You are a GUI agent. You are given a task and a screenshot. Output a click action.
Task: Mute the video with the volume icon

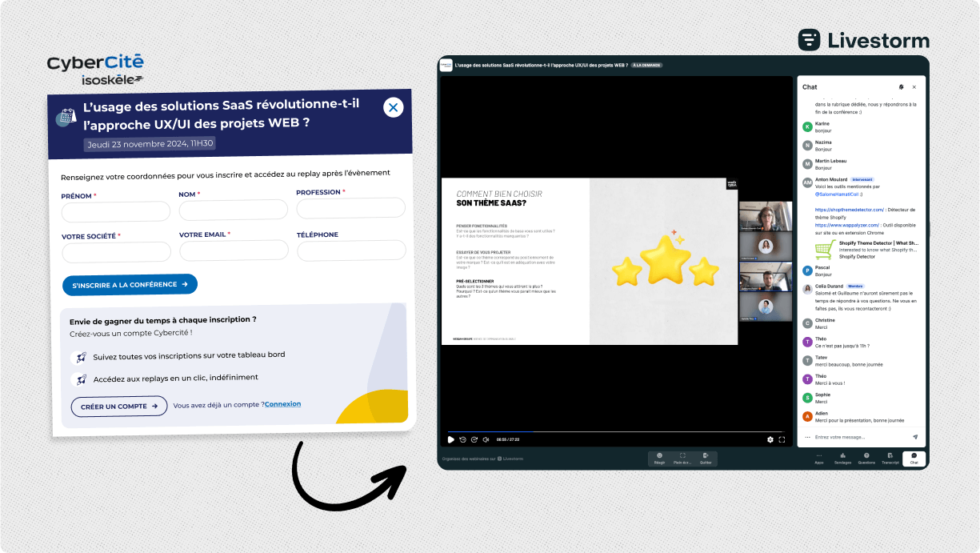[486, 439]
